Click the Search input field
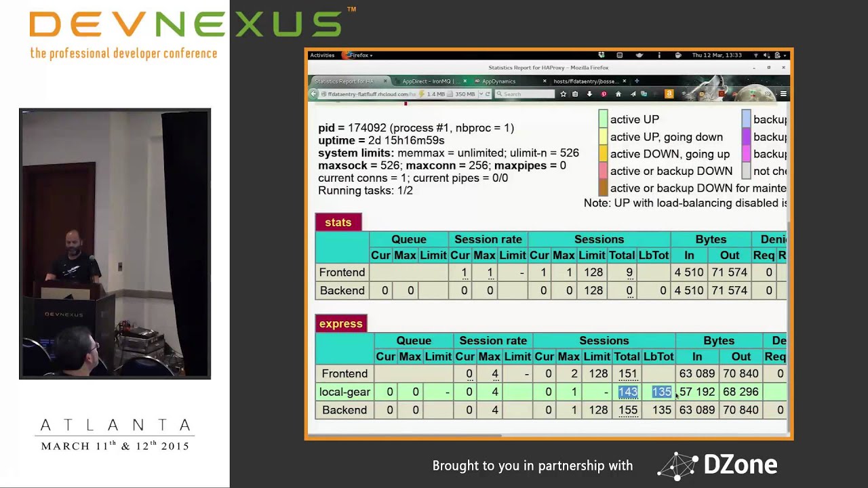868x488 pixels. pos(525,94)
